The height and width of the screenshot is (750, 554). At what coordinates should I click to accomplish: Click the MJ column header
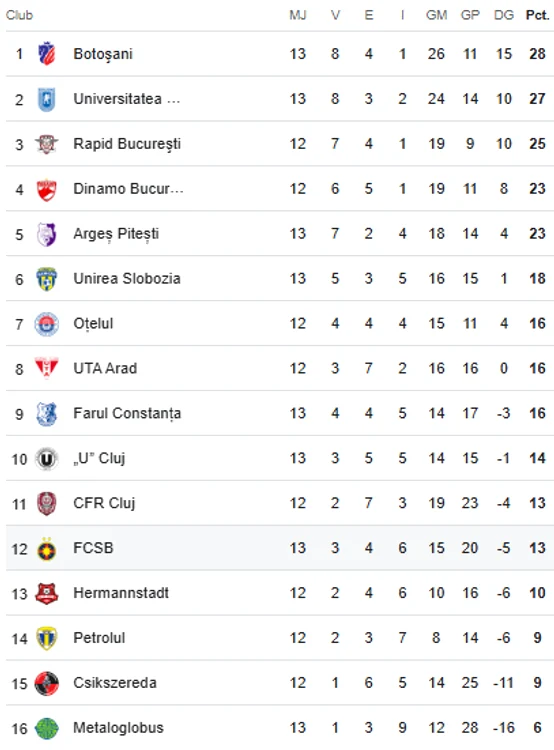(297, 15)
